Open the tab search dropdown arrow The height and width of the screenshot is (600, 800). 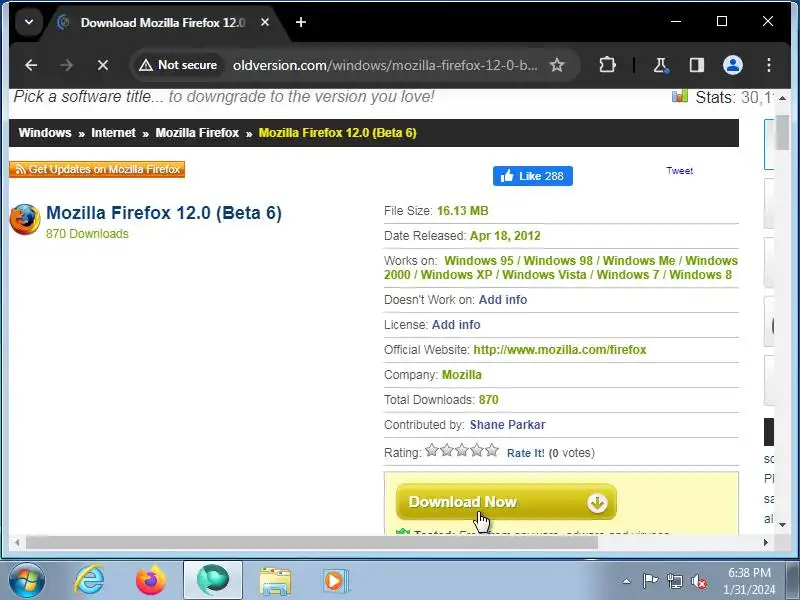click(x=29, y=22)
